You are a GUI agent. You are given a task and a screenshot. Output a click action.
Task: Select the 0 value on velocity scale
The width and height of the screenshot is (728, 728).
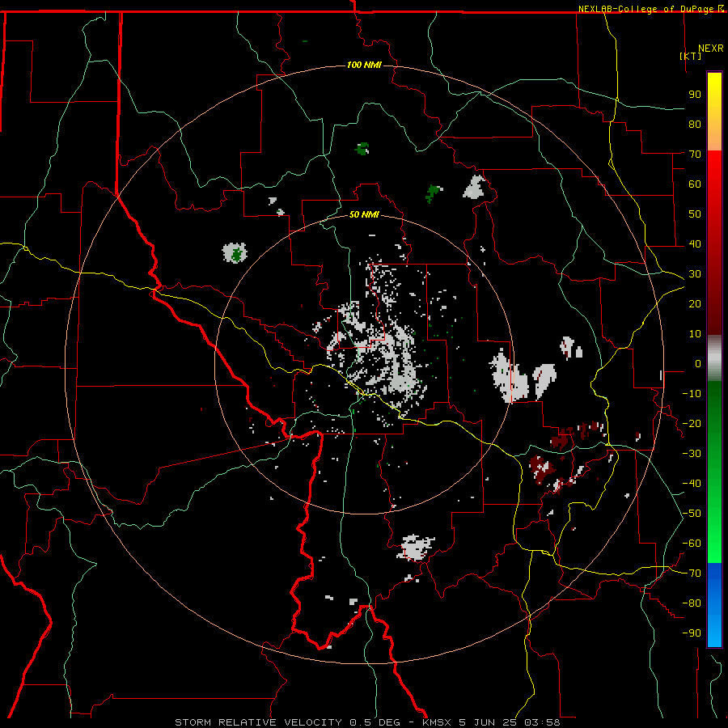[x=698, y=364]
